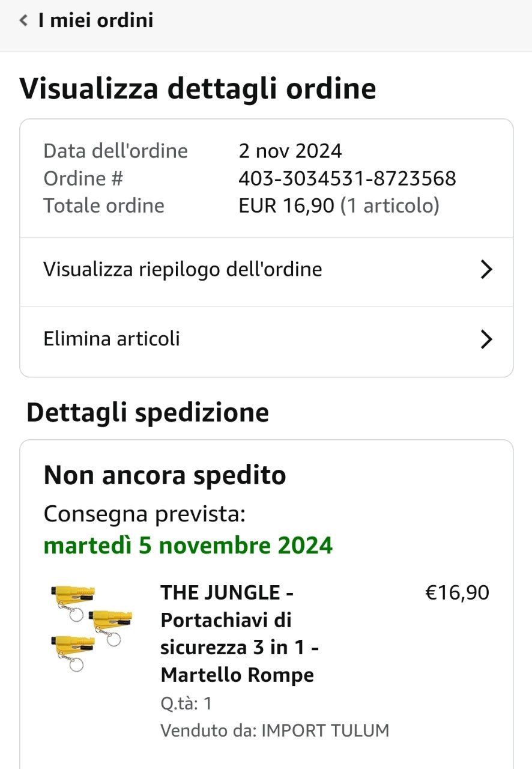Click the Visualizza dettagli ordine heading
532x769 pixels.
click(198, 88)
